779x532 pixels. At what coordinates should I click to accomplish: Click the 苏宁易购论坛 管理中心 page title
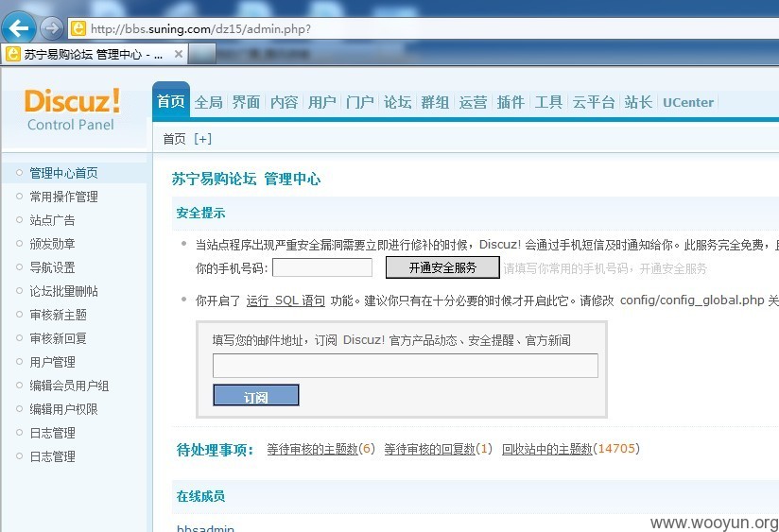pos(247,179)
